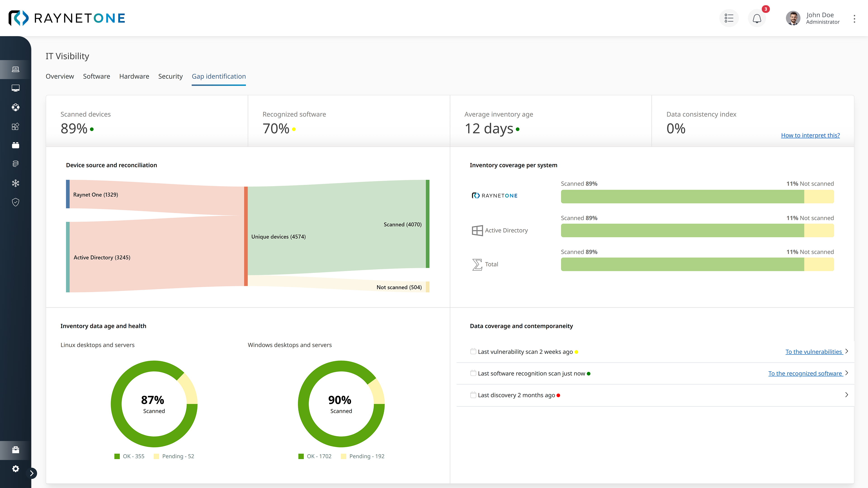The image size is (868, 488).
Task: Expand the Last discovery 2 months ago row
Action: (846, 395)
